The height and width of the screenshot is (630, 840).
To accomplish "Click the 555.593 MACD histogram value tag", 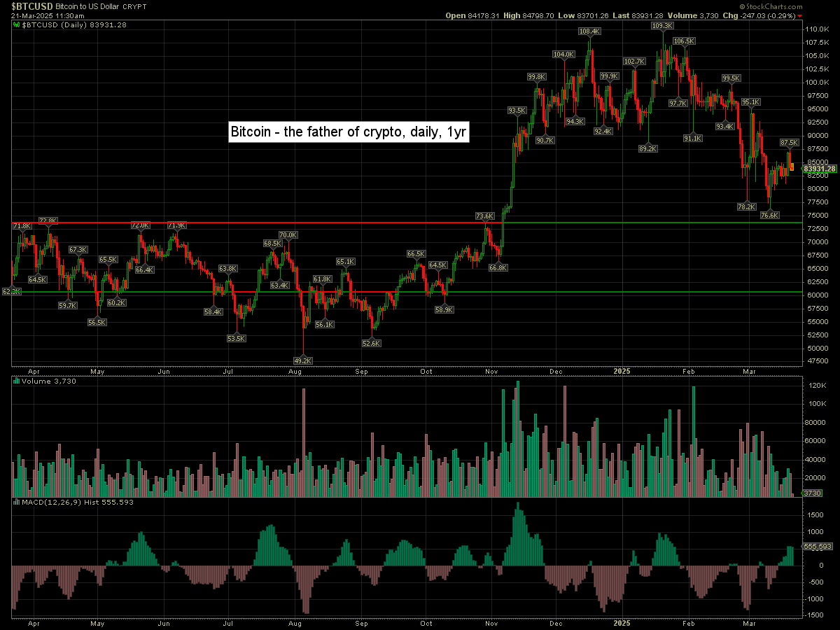I will click(816, 547).
